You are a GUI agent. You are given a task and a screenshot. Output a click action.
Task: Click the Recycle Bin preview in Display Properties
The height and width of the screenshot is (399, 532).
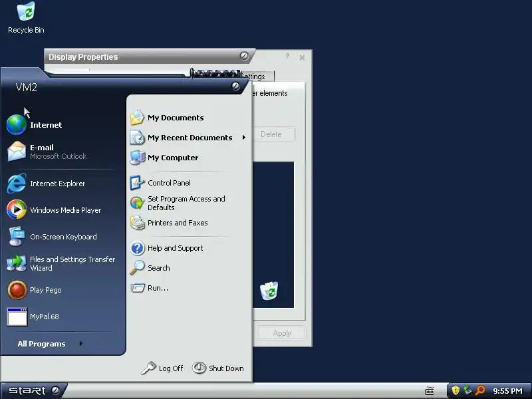[269, 291]
